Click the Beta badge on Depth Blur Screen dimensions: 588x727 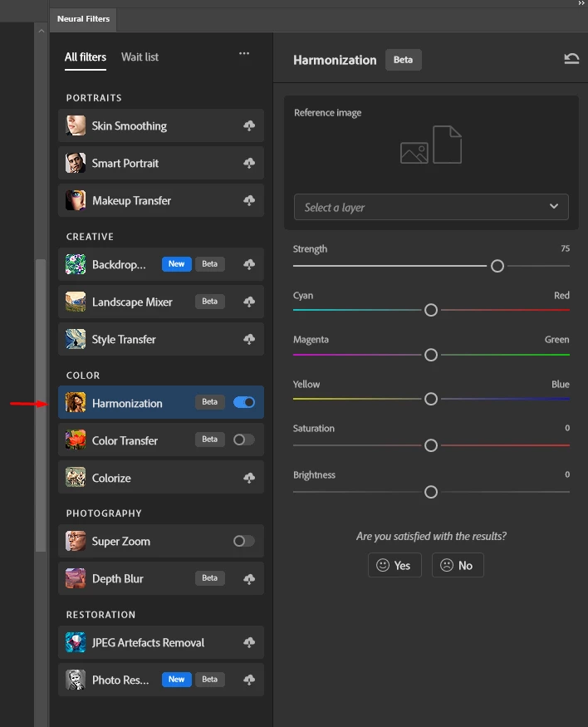210,578
